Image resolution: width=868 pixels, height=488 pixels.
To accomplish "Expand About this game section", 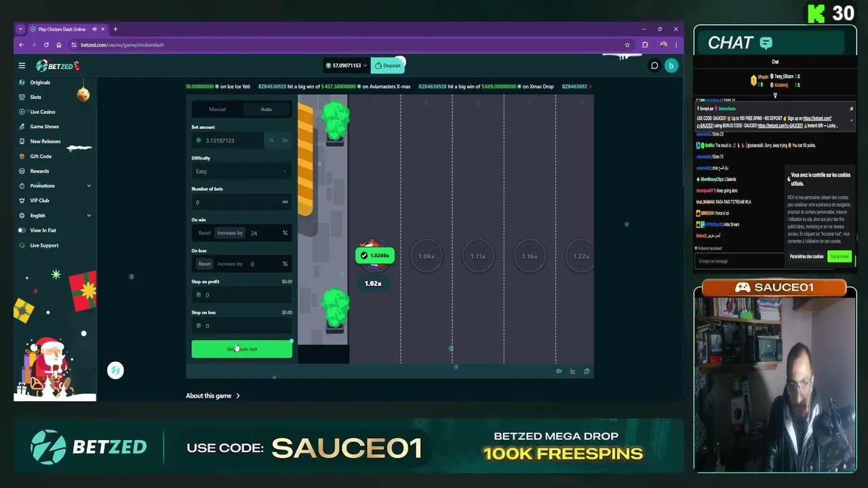I will pos(213,396).
